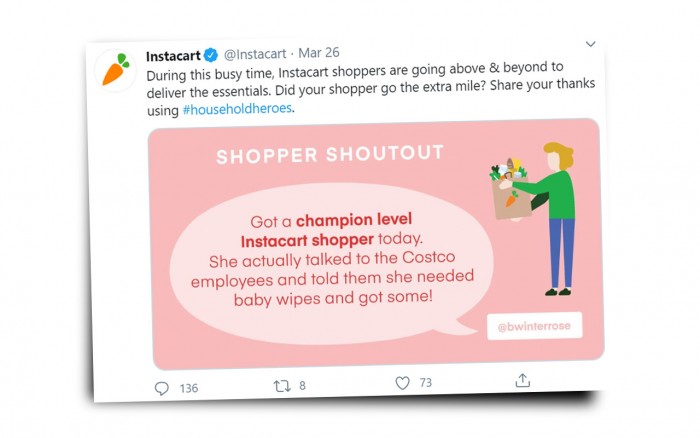Open the #householdheroes hashtag link

pyautogui.click(x=238, y=110)
